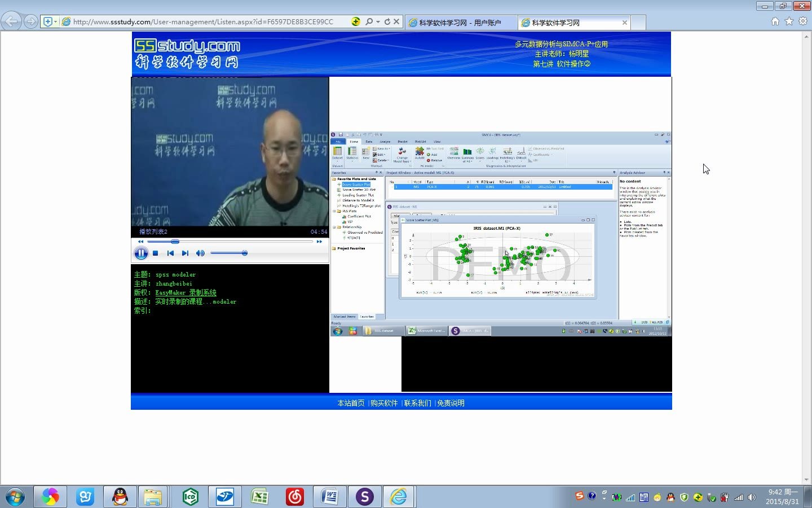The height and width of the screenshot is (508, 812).
Task: Open Microsoft Excel from the taskbar
Action: point(260,497)
